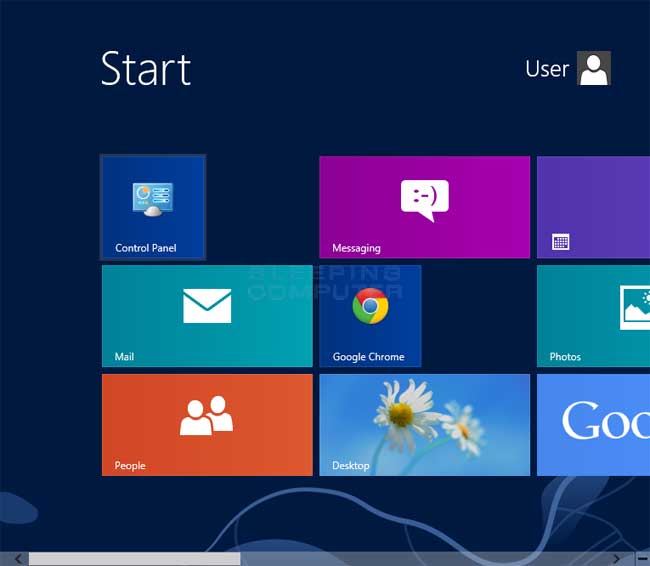Image resolution: width=650 pixels, height=566 pixels.
Task: Launch Google Chrome from its tile
Action: (x=370, y=316)
